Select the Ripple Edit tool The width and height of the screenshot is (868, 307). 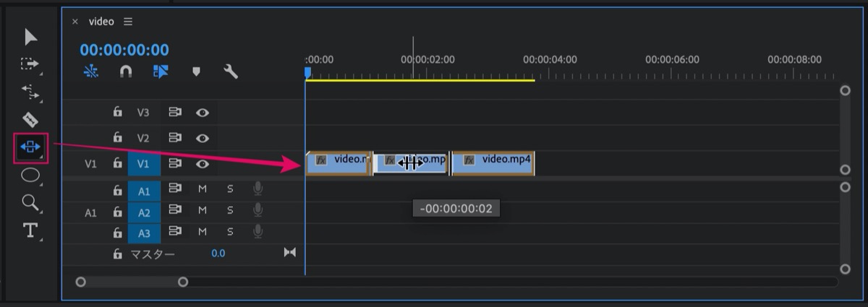30,92
